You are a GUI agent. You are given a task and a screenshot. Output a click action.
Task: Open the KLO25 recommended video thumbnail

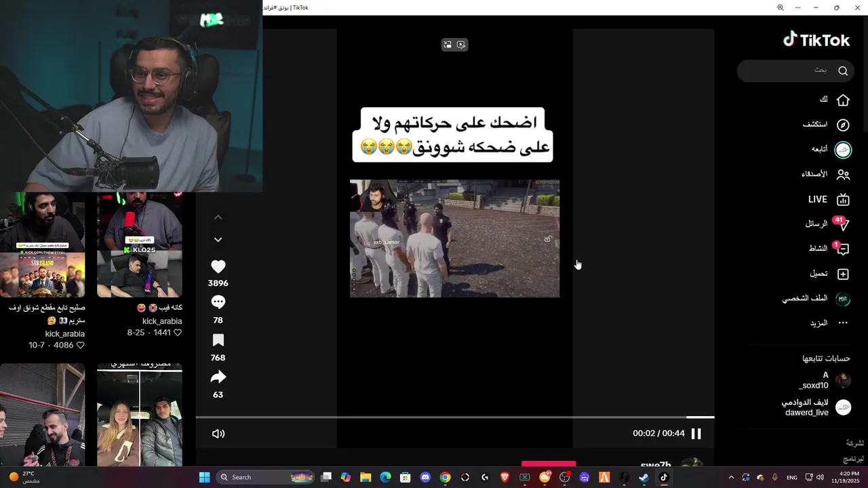point(139,245)
